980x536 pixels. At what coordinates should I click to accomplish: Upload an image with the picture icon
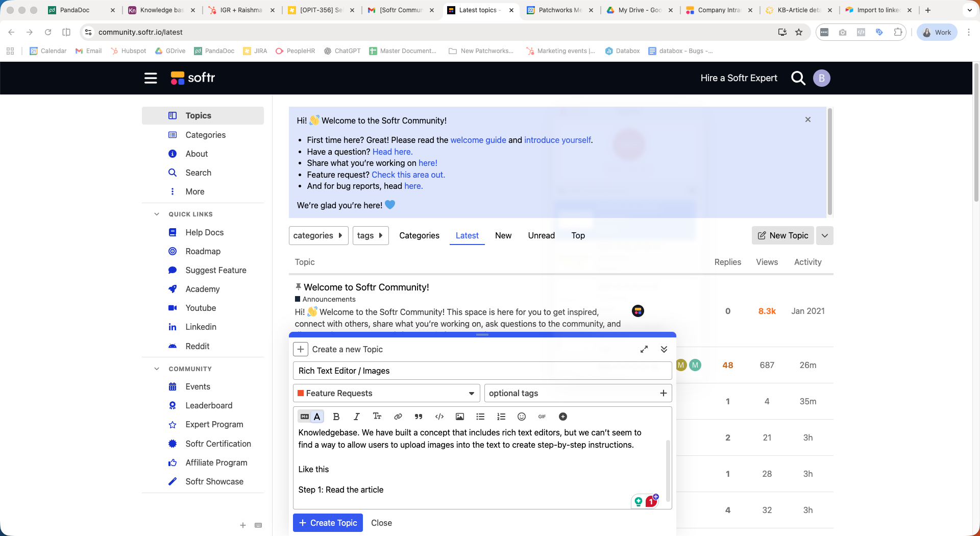[x=460, y=417]
